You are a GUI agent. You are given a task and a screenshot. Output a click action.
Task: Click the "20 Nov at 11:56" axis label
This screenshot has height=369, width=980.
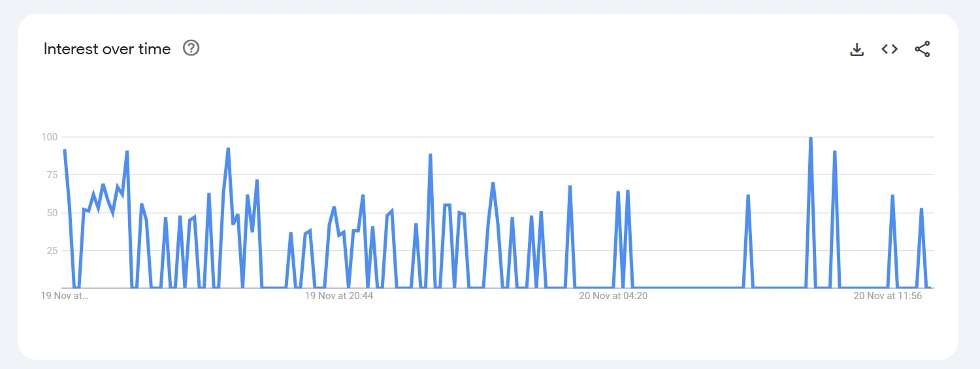coord(888,296)
